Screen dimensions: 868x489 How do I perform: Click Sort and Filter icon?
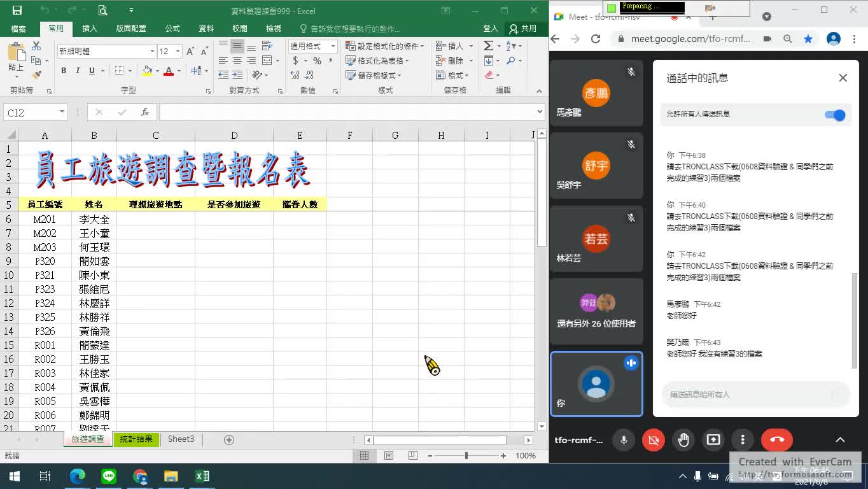(511, 46)
